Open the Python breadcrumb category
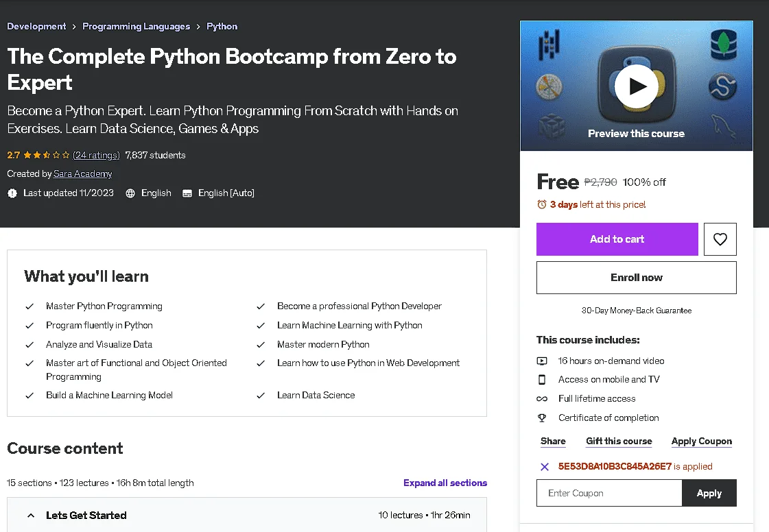 (x=222, y=27)
